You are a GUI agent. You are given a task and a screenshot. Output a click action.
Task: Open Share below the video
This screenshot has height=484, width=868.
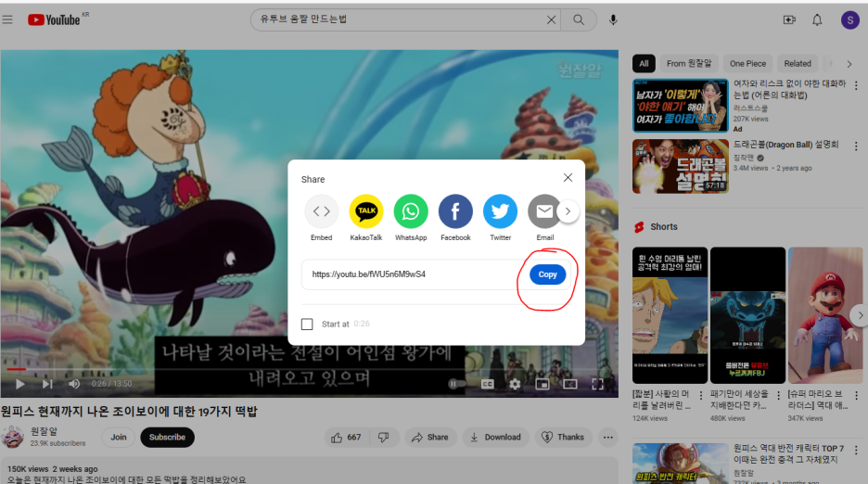click(x=430, y=438)
